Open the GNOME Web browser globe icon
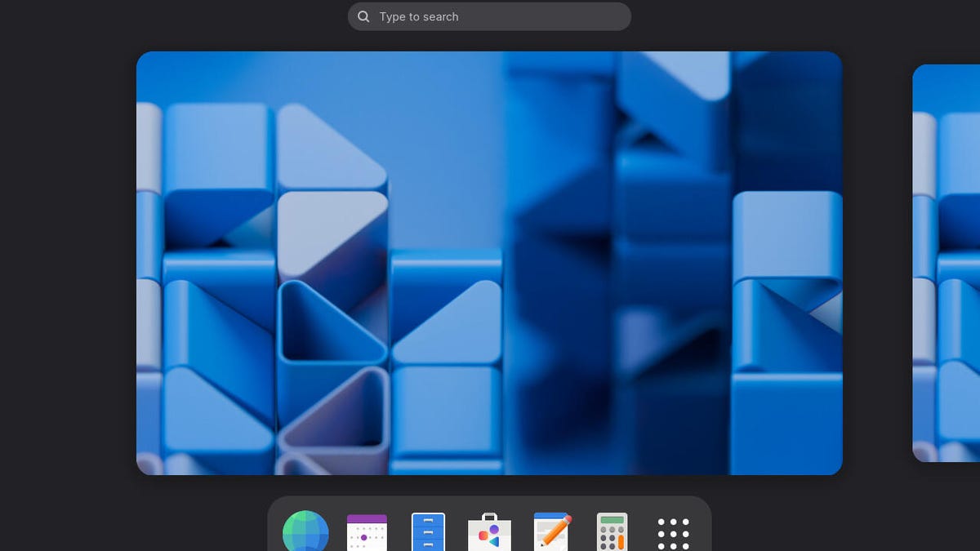This screenshot has width=980, height=551. coord(305,532)
